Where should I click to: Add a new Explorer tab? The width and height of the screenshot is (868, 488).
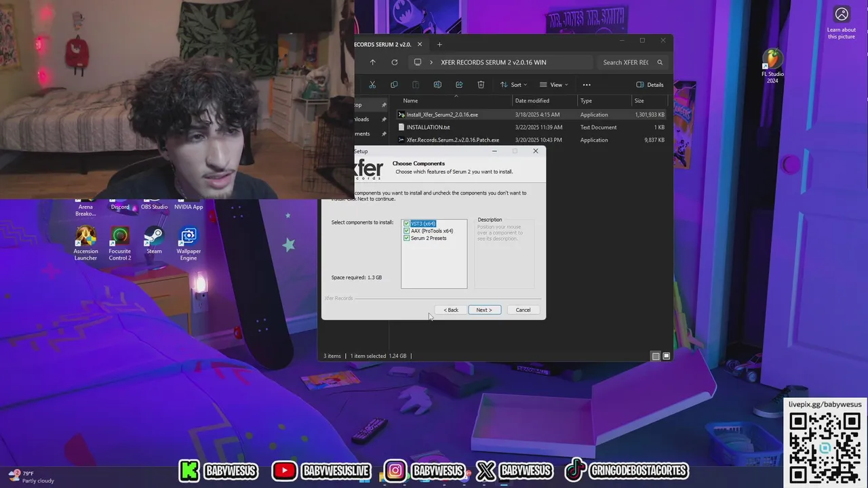(439, 45)
